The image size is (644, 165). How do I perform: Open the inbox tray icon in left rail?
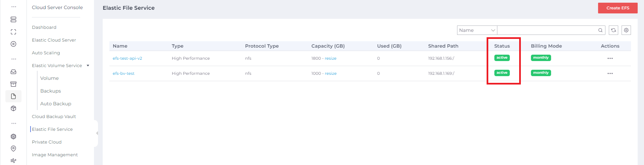click(x=13, y=72)
